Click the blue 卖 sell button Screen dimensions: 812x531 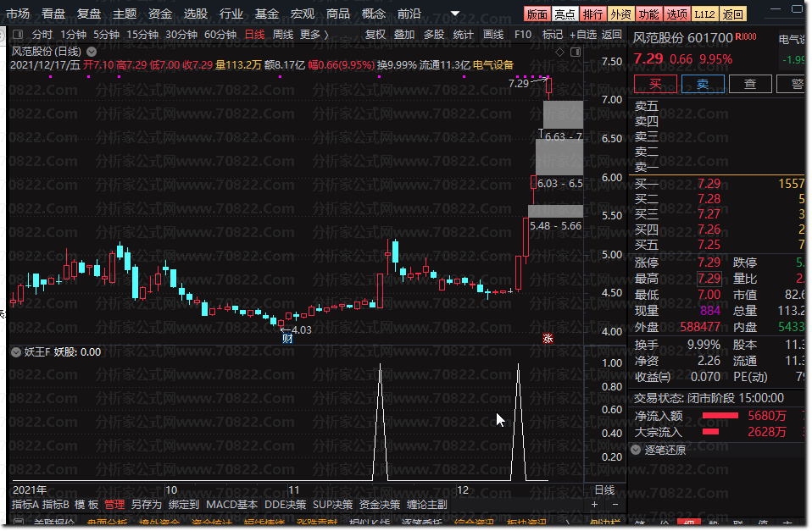[703, 84]
